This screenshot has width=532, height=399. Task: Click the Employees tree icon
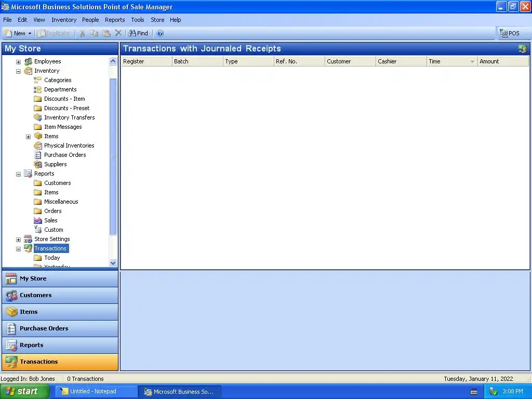[x=28, y=61]
